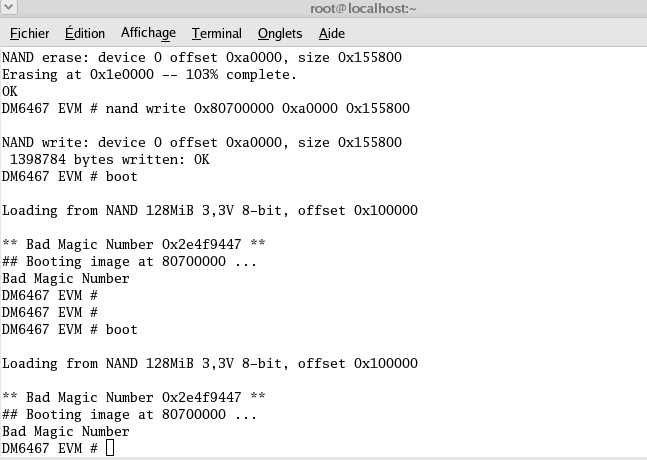Screen dimensions: 647x460
Task: Click the first 'DM6467 EVM # boot' command
Action: (70, 176)
